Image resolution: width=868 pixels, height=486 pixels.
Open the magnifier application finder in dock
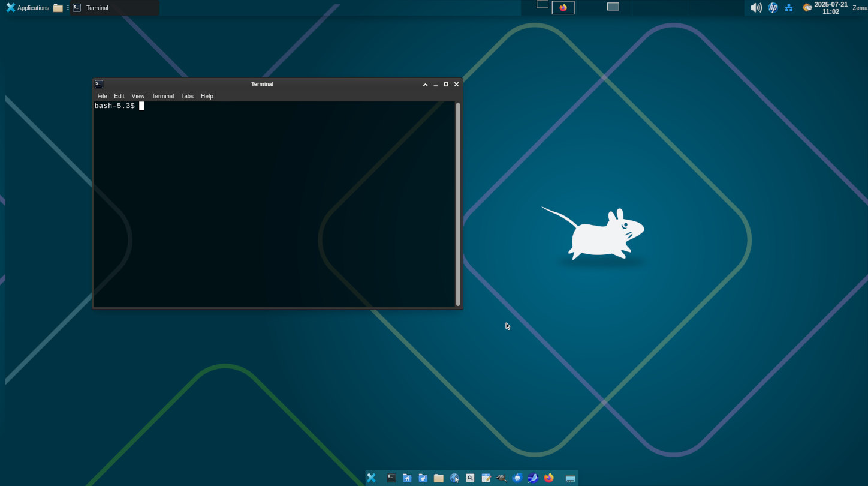point(470,478)
